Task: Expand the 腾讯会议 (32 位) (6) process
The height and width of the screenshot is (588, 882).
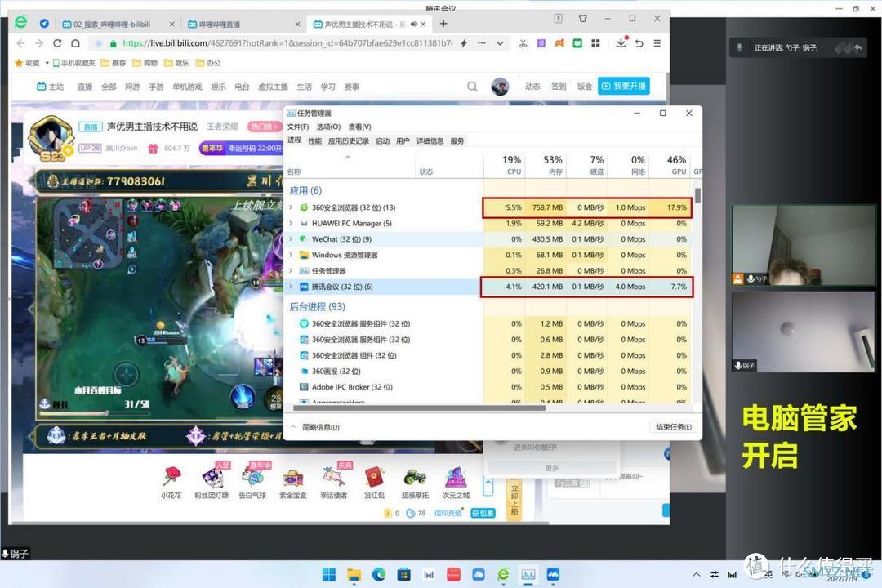Action: [291, 287]
